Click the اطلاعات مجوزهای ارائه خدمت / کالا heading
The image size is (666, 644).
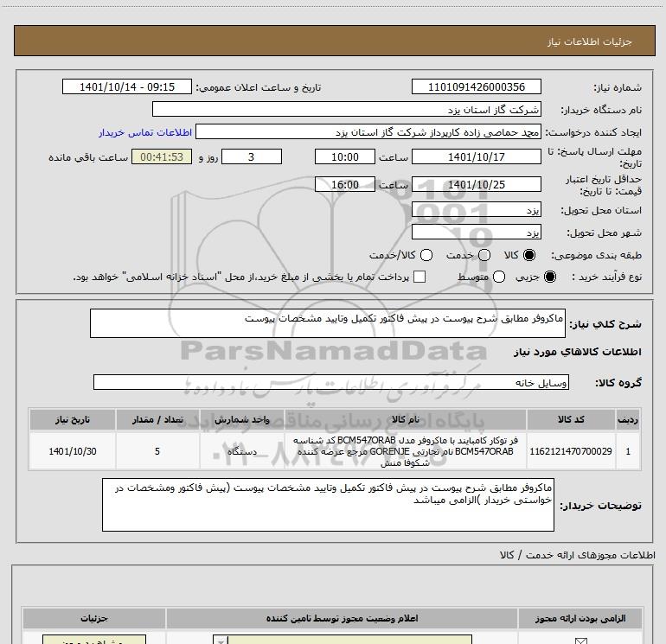[x=577, y=555]
